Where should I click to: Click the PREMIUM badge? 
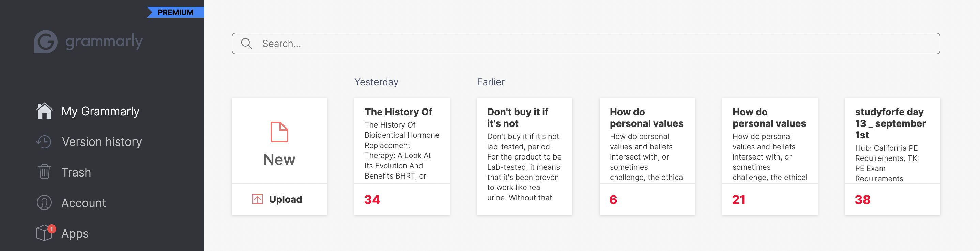175,12
